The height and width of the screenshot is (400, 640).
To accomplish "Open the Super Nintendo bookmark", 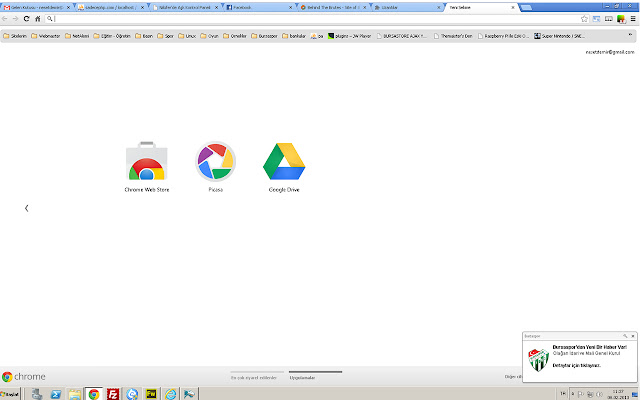I will (x=560, y=36).
